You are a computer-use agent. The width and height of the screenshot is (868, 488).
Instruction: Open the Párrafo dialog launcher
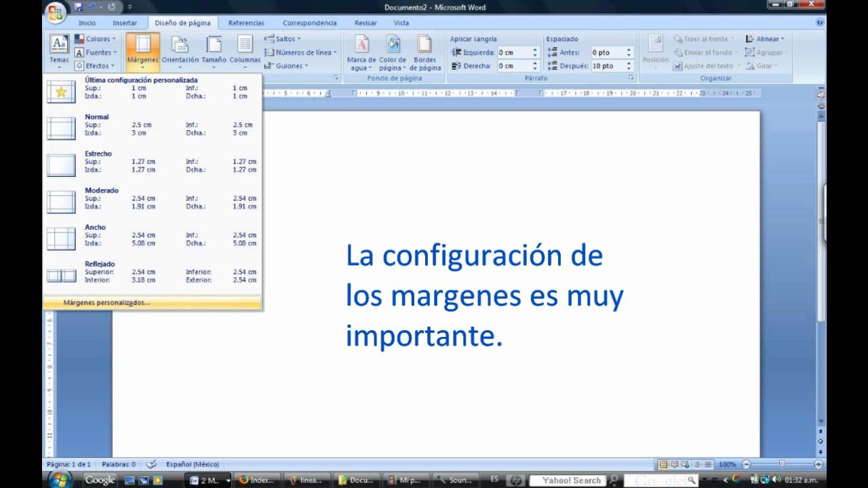click(631, 78)
